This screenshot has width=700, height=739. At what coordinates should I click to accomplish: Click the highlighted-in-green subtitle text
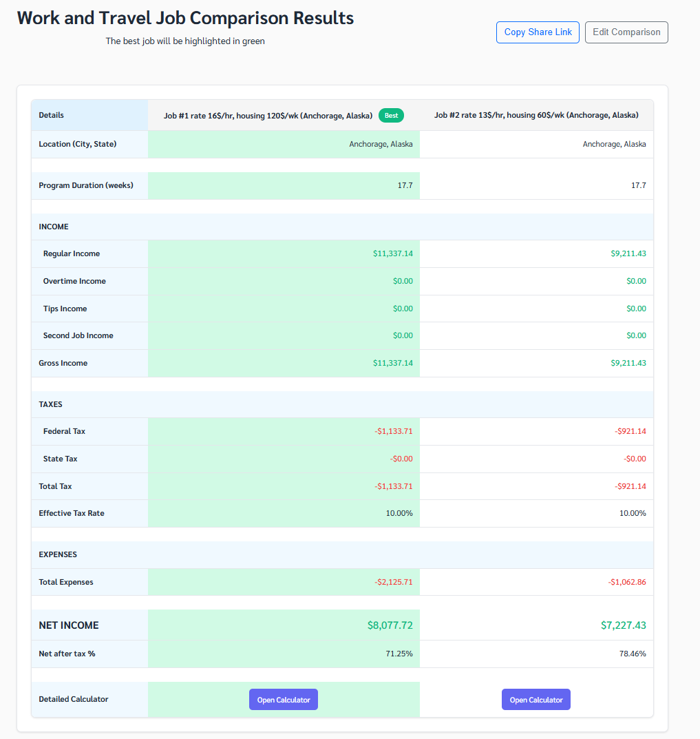coord(185,41)
